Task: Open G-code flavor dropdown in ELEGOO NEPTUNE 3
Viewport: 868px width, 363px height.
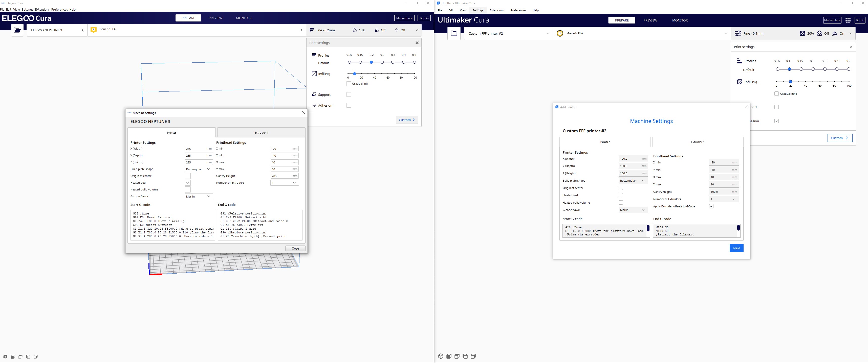Action: (x=199, y=197)
